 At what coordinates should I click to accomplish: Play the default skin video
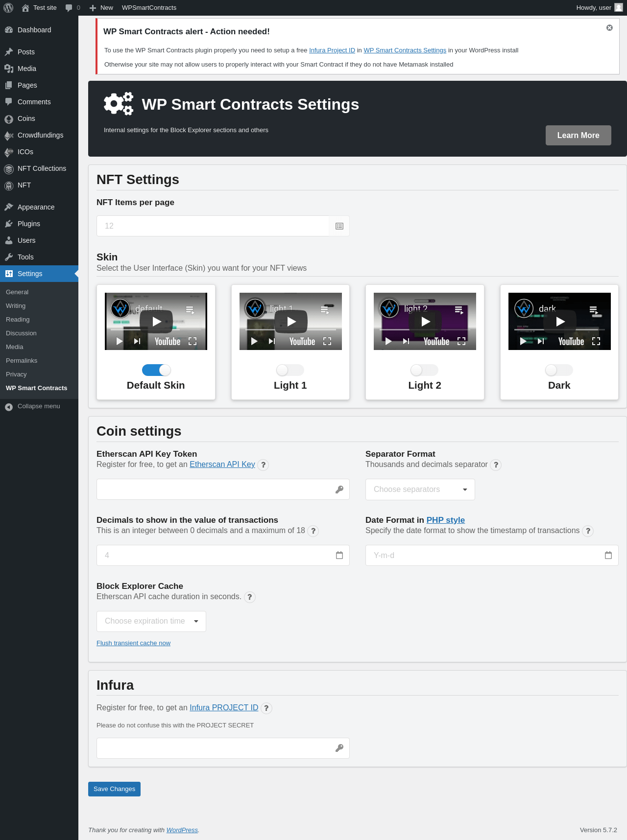pyautogui.click(x=156, y=322)
